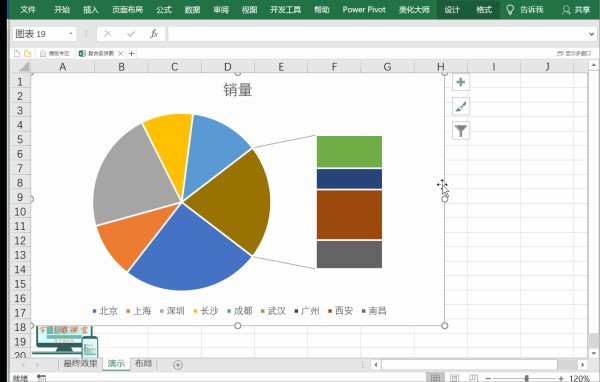Switch to Page Layout view icon
Screen dimensions: 600x382
pyautogui.click(x=454, y=378)
